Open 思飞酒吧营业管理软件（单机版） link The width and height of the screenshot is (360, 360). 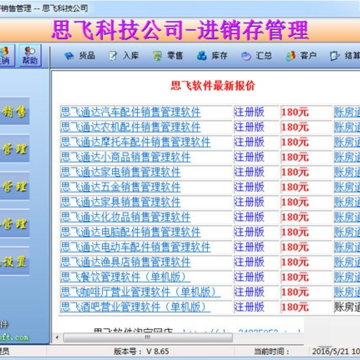pyautogui.click(x=135, y=307)
